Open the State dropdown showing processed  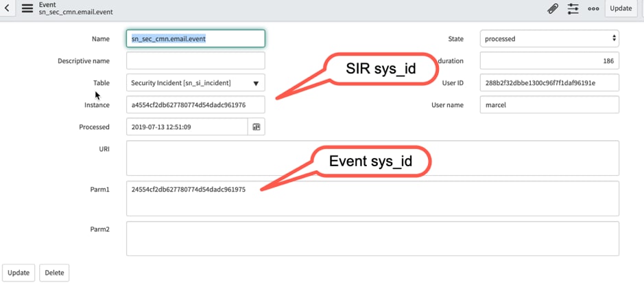pos(549,38)
